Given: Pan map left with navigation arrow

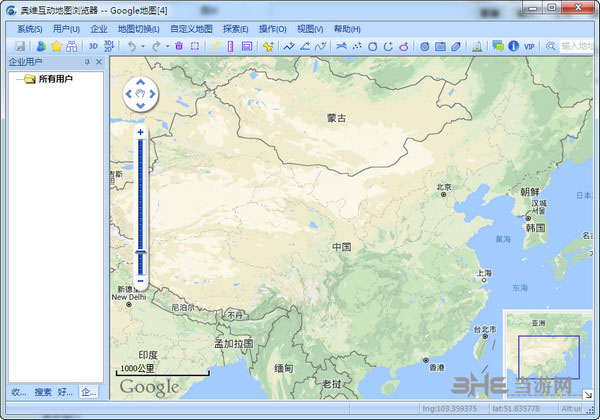Looking at the screenshot, I should [129, 94].
